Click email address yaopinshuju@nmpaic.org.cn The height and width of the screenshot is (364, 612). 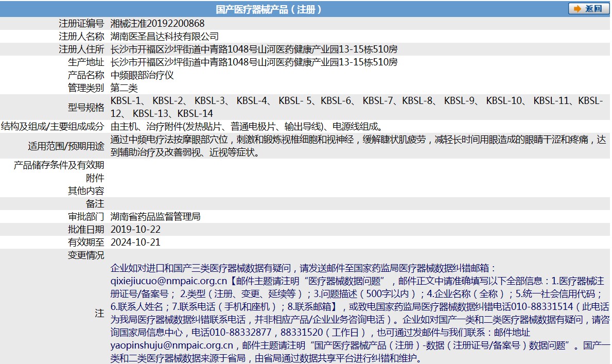(172, 345)
